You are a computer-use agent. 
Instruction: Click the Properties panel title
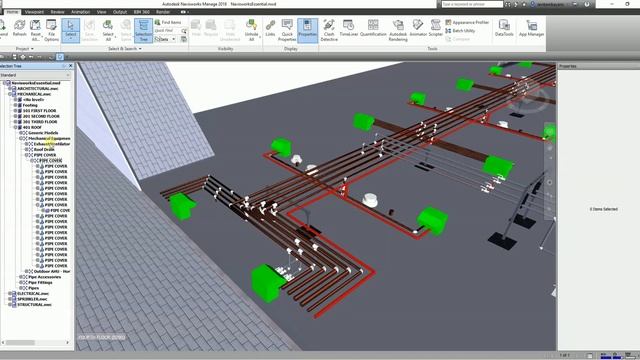tap(568, 66)
